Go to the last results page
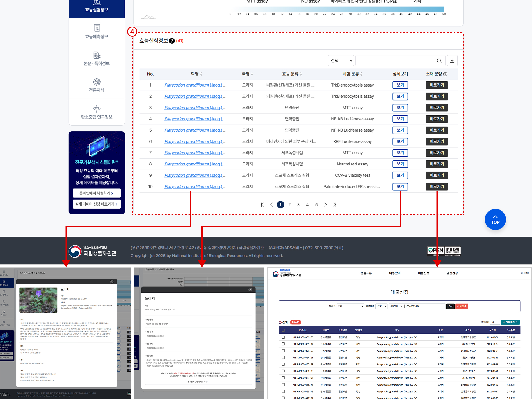Image resolution: width=532 pixels, height=399 pixels. point(335,205)
